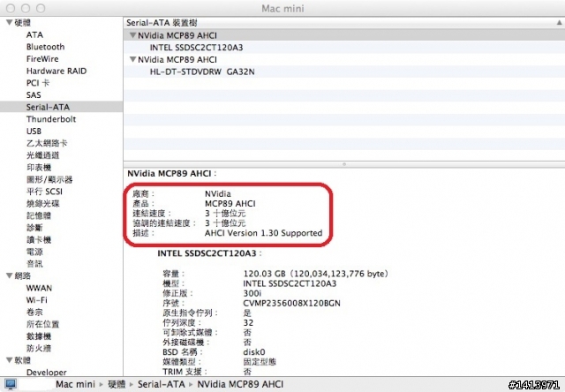Select first NVidia MCP89 AHCI row
Viewport: 565px width, 392px height.
[344, 35]
